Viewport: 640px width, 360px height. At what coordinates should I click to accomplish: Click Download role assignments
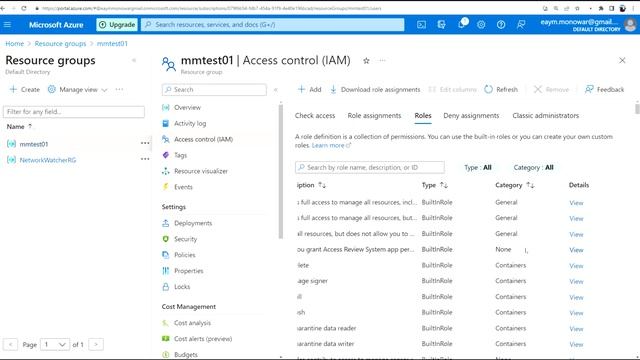(375, 89)
